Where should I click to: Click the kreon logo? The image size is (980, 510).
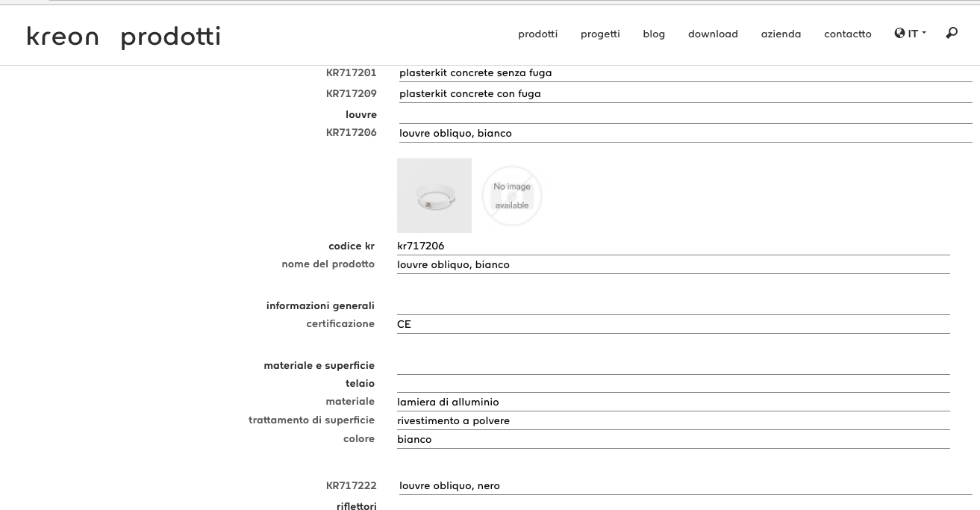point(63,37)
